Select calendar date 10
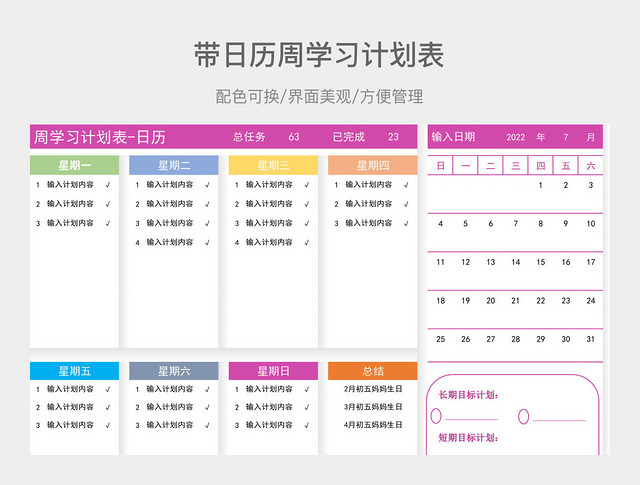This screenshot has height=485, width=640. [x=591, y=223]
